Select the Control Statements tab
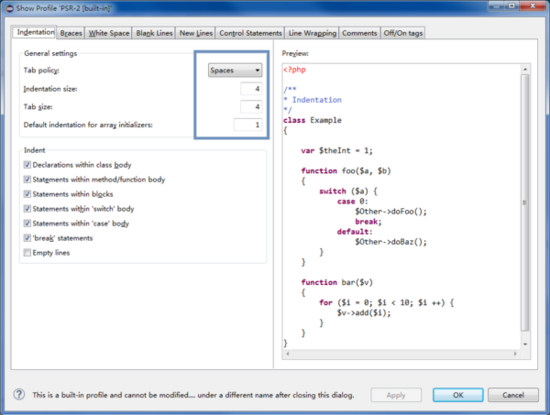The height and width of the screenshot is (415, 550). [x=250, y=33]
